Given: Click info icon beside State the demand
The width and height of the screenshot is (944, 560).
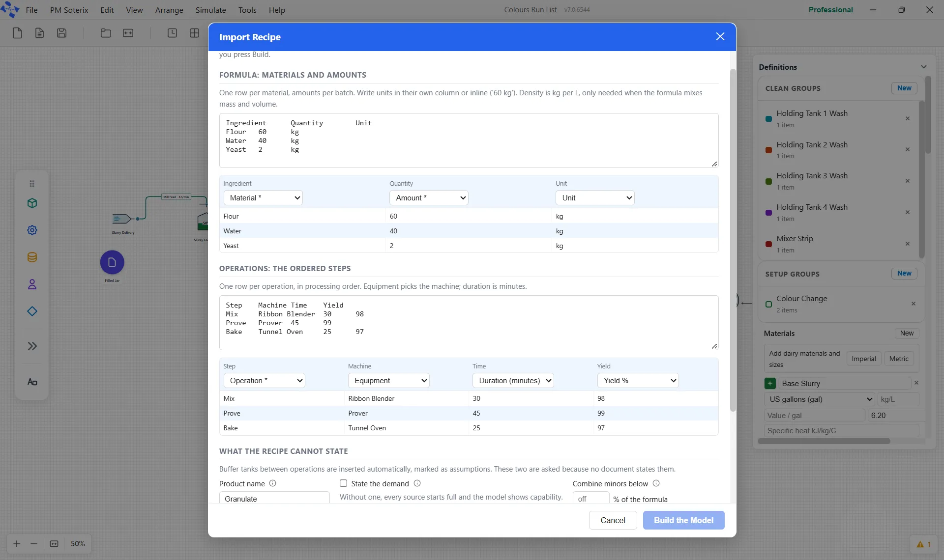Looking at the screenshot, I should pyautogui.click(x=417, y=483).
